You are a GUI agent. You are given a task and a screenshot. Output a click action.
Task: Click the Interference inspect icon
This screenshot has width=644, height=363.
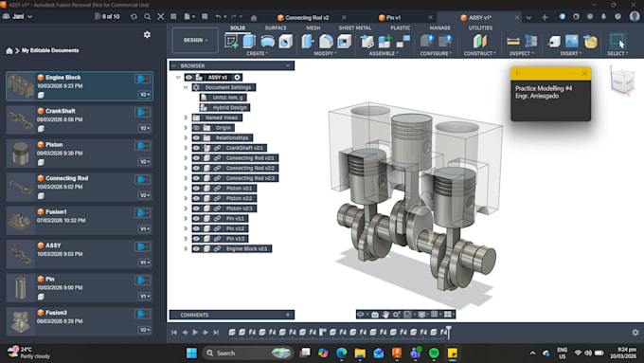click(531, 41)
